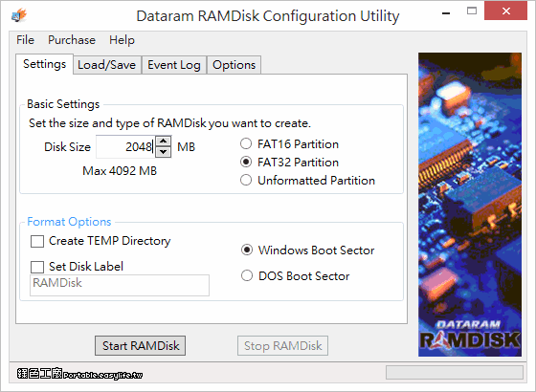536x392 pixels.
Task: Increase disk size with up arrow
Action: (x=164, y=142)
